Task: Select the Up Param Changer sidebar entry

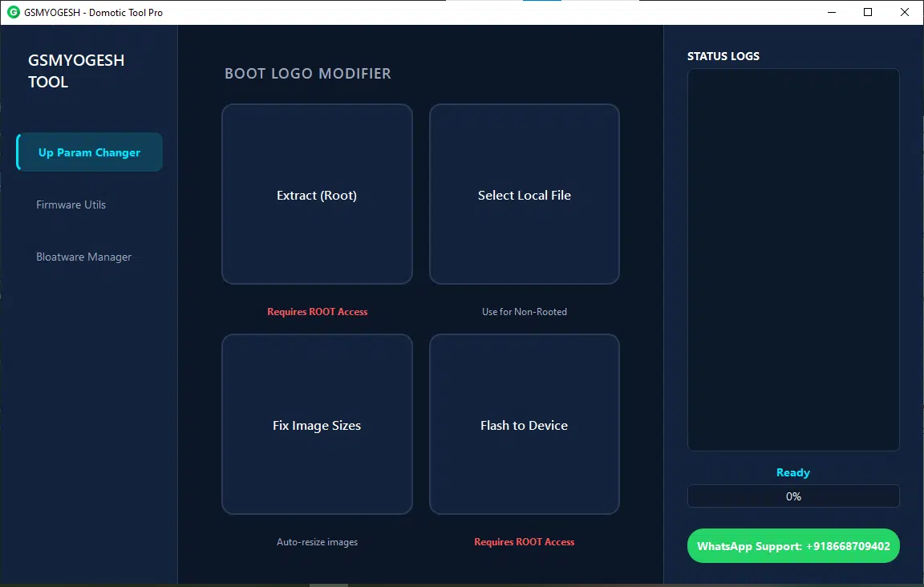Action: coord(88,152)
